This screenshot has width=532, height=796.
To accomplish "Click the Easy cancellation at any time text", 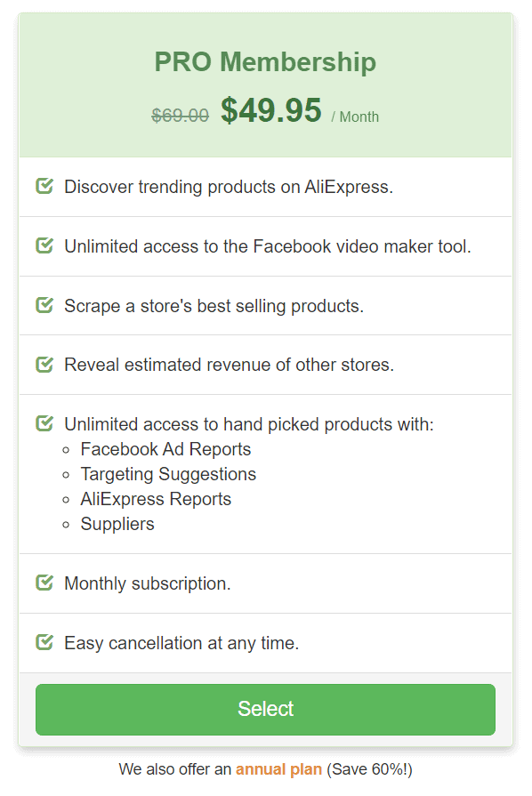I will (x=181, y=643).
